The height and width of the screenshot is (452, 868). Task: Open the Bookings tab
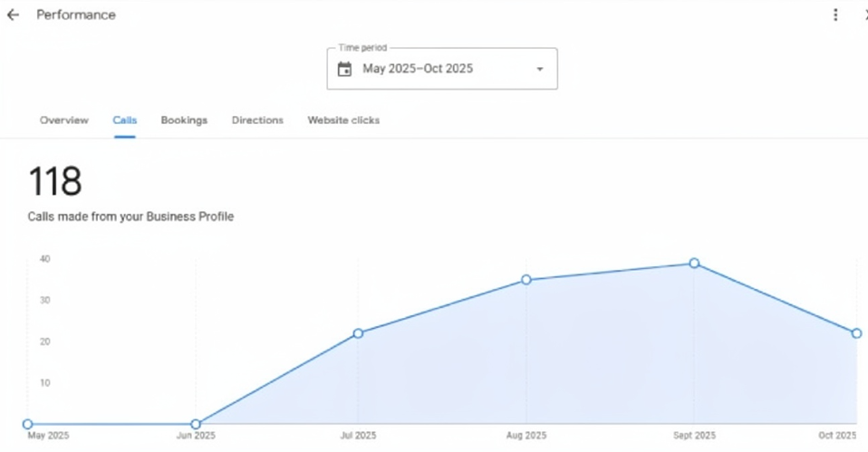point(184,120)
